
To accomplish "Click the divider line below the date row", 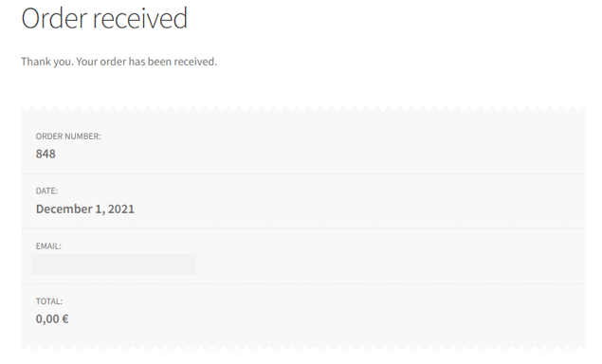I will coord(303,228).
